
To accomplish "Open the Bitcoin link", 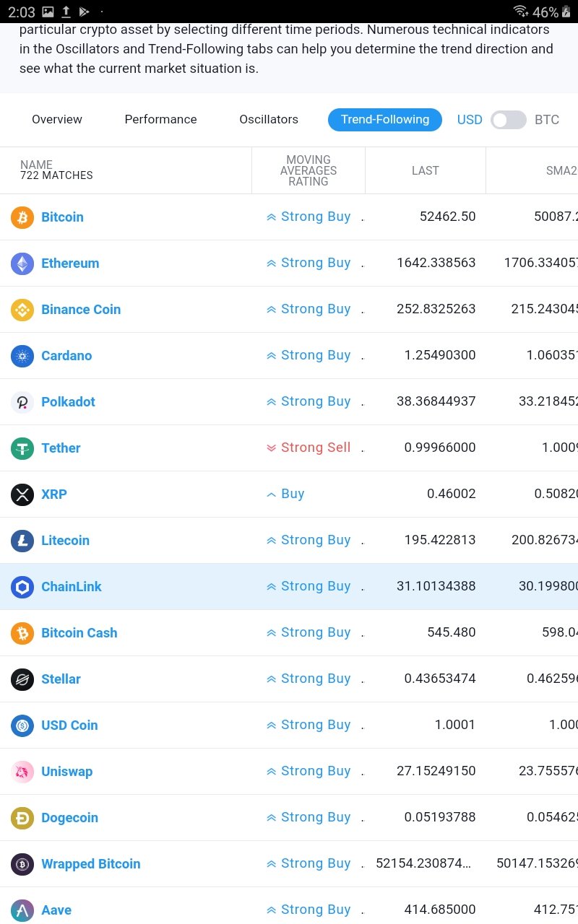I will pos(62,217).
